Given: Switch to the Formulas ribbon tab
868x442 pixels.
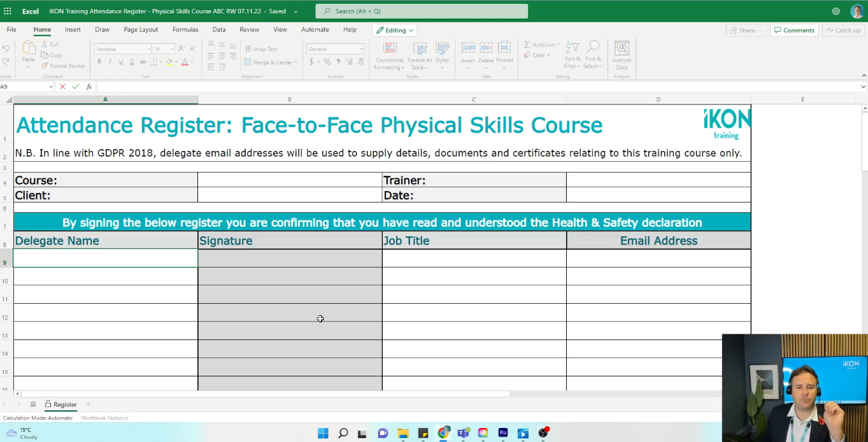Looking at the screenshot, I should coord(185,30).
